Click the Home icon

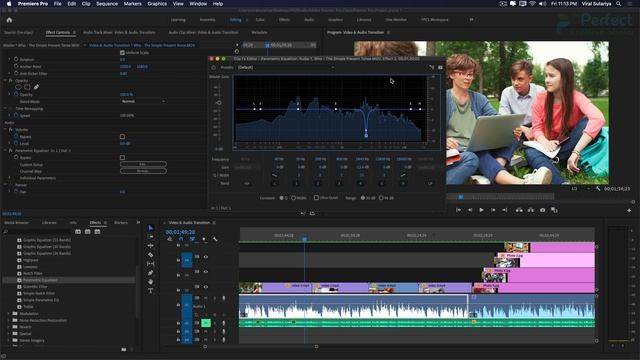(9, 20)
